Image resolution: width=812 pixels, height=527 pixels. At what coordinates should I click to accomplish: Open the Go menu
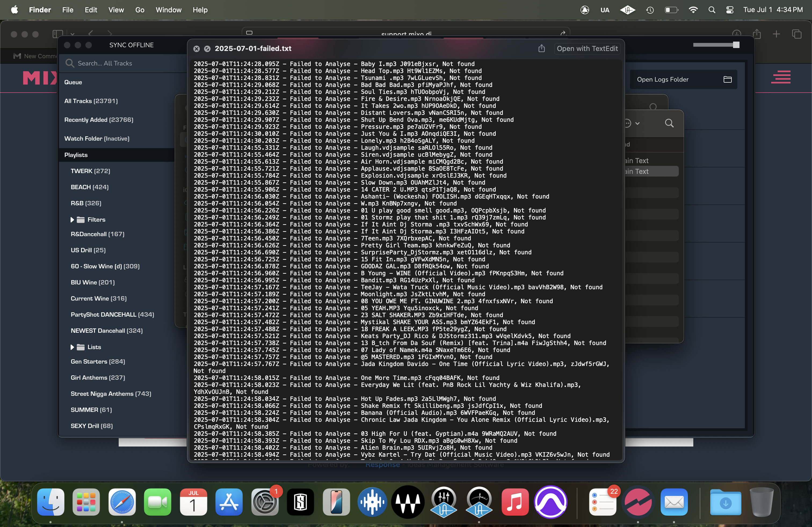tap(140, 10)
